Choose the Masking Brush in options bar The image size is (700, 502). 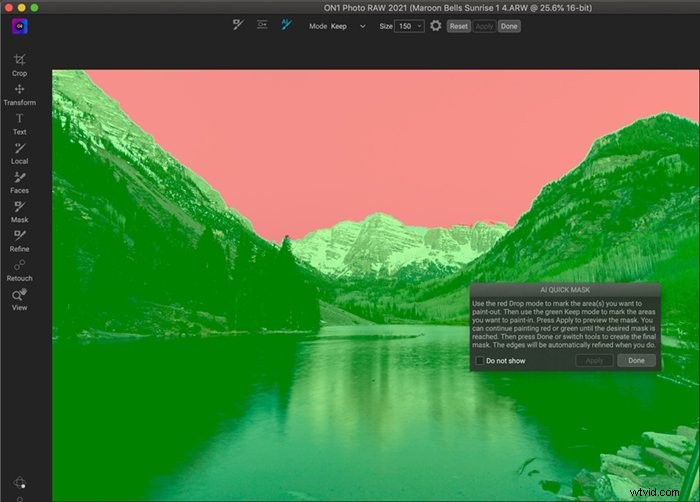[238, 25]
